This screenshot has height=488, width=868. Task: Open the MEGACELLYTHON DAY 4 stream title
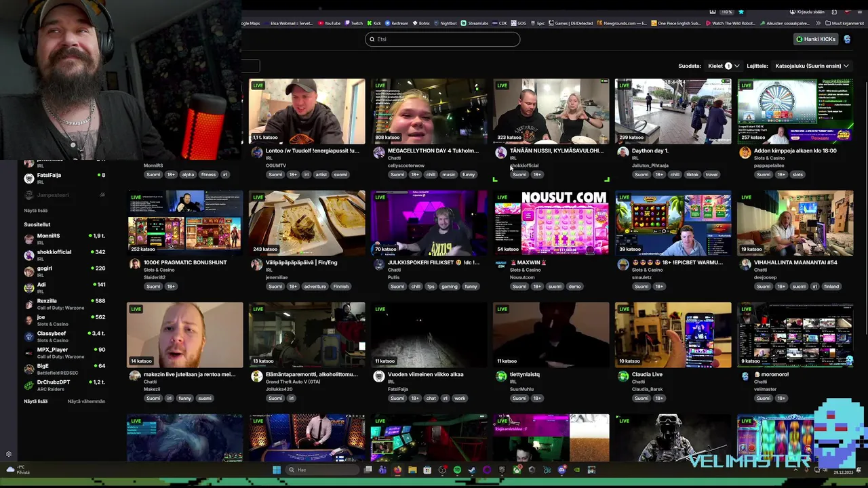point(433,150)
